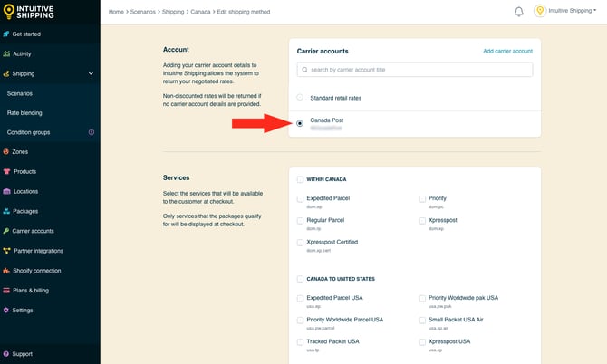Viewport: 607px width, 364px height.
Task: Open Carrier accounts in the sidebar
Action: (33, 231)
